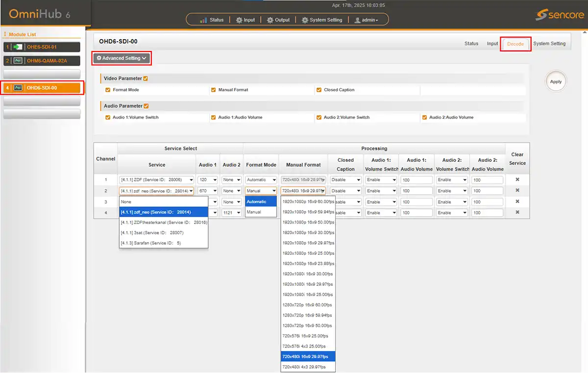The width and height of the screenshot is (588, 373).
Task: Select 1920x1080i 16x9 25.00fps format
Action: (308, 295)
